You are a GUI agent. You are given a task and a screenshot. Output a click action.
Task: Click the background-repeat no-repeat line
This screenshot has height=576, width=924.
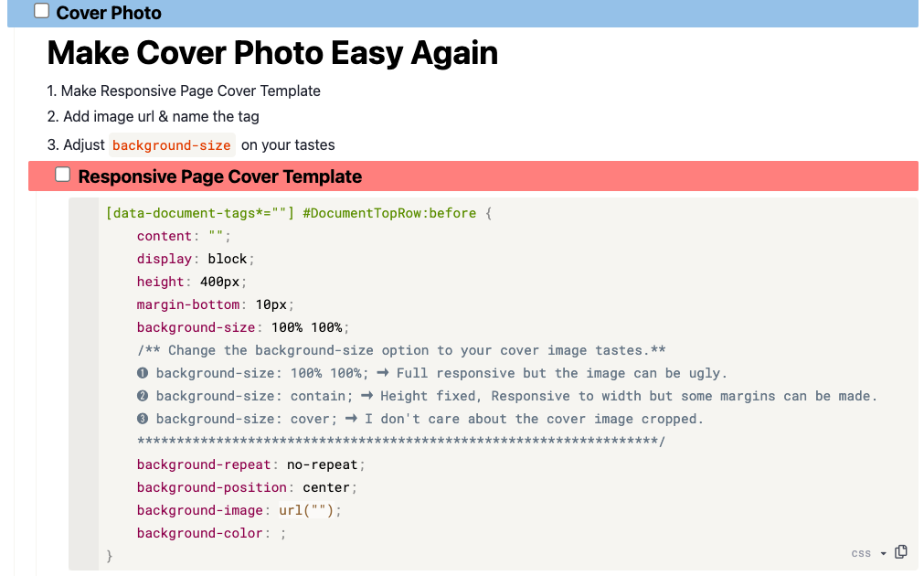tap(251, 464)
